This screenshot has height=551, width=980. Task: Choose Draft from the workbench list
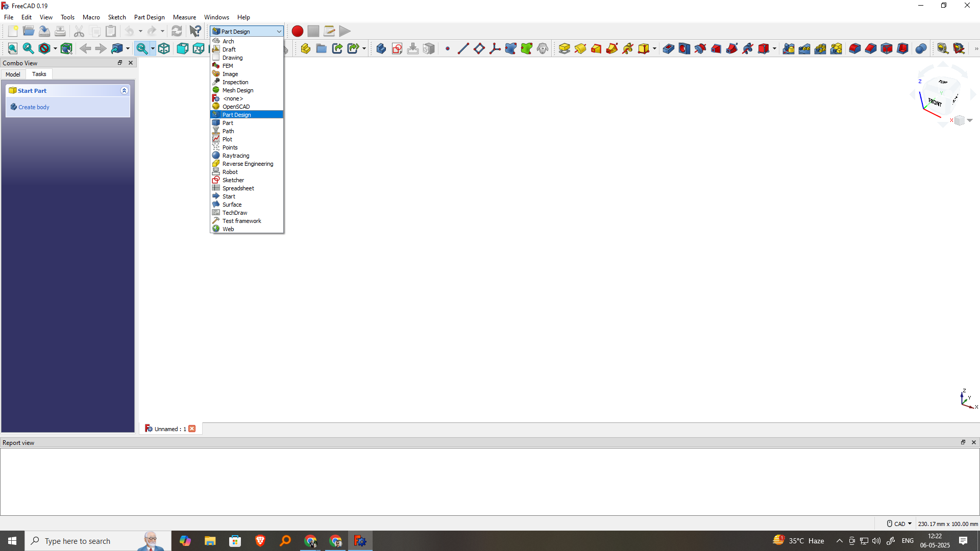click(x=247, y=49)
